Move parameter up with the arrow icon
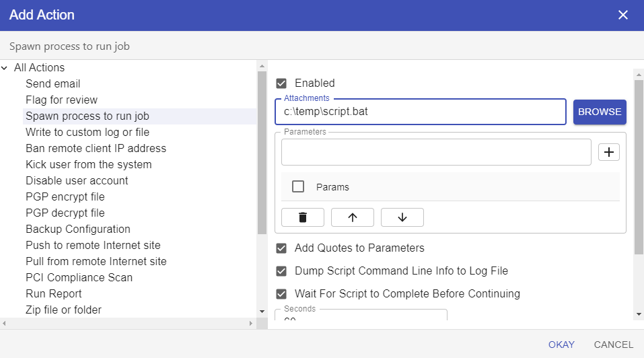This screenshot has width=644, height=358. pyautogui.click(x=352, y=217)
